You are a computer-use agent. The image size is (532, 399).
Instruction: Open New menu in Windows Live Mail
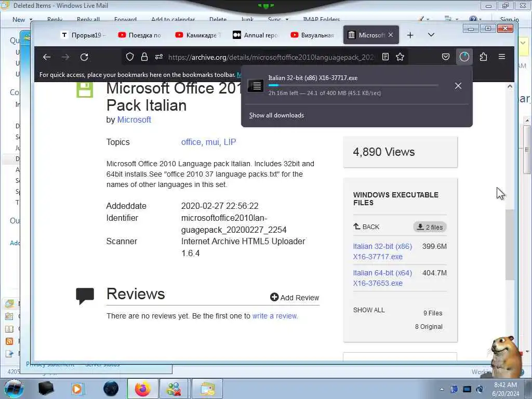(x=22, y=20)
